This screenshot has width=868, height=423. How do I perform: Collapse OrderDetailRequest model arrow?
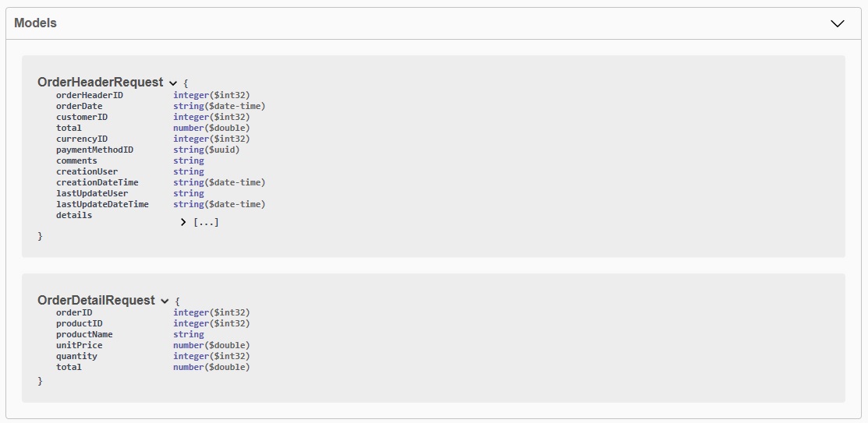pos(165,301)
